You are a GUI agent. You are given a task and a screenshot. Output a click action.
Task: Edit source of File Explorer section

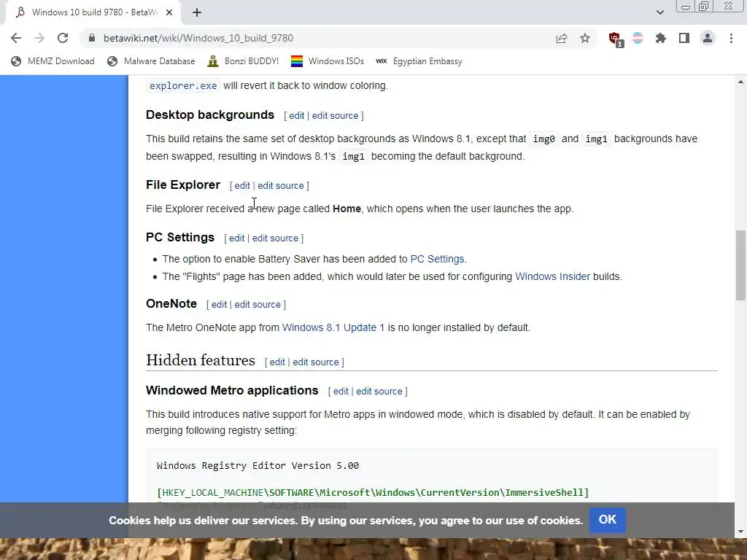coord(281,186)
